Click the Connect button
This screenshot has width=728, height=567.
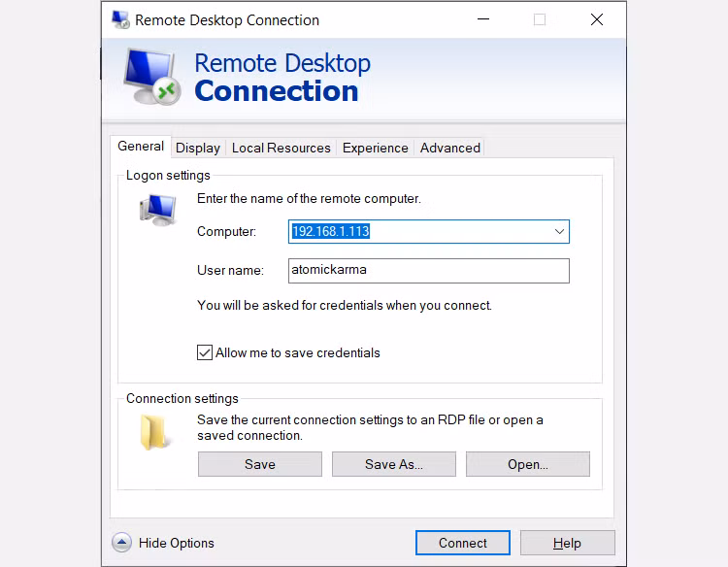[463, 543]
